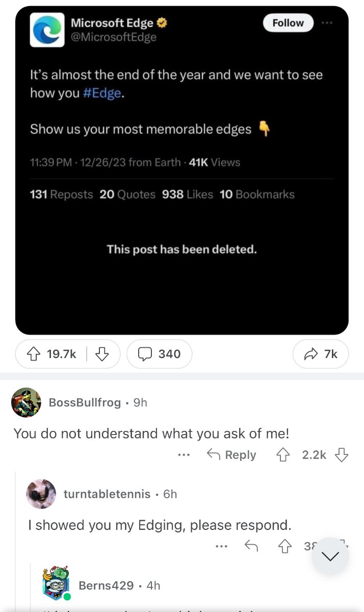
Task: Open turntabletennis's profile avatar
Action: pyautogui.click(x=41, y=494)
